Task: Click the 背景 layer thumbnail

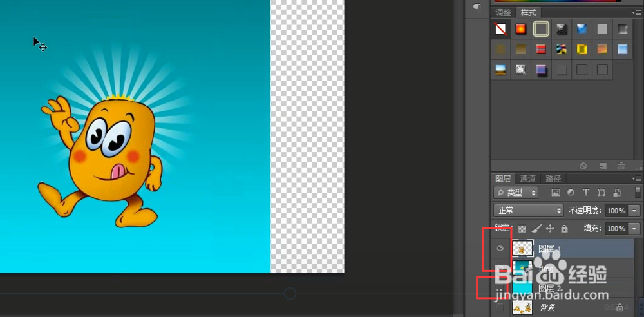Action: pos(522,307)
